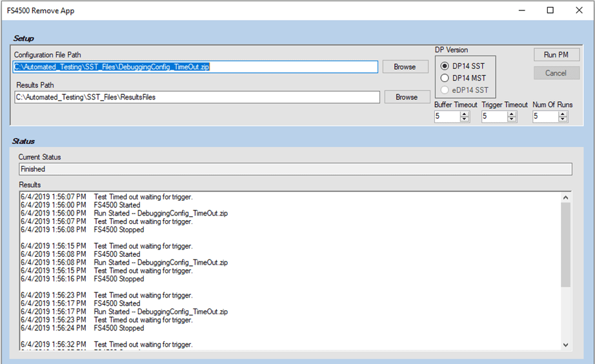Click the Current Status field showing Finished

pyautogui.click(x=295, y=169)
